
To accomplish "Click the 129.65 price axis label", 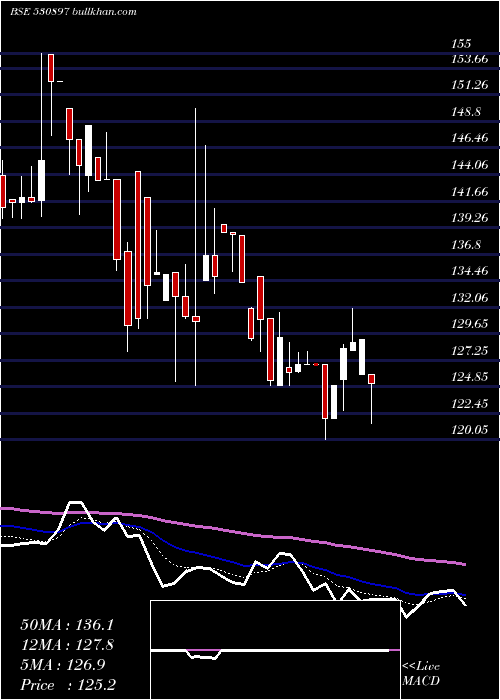I will (x=470, y=324).
